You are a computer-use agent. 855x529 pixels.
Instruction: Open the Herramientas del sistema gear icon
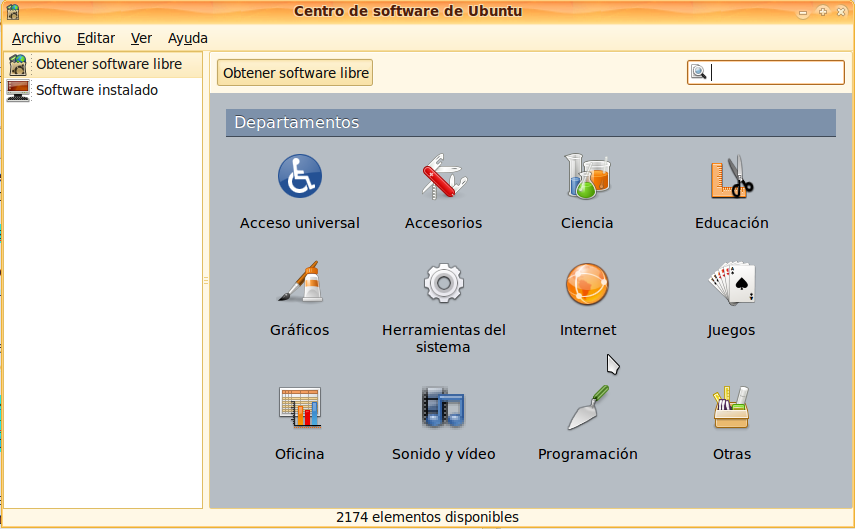point(443,282)
